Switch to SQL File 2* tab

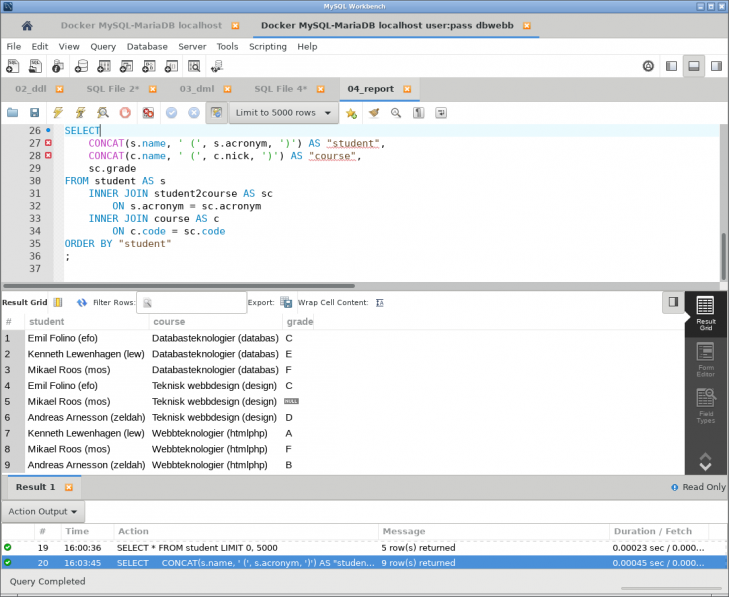pyautogui.click(x=113, y=89)
